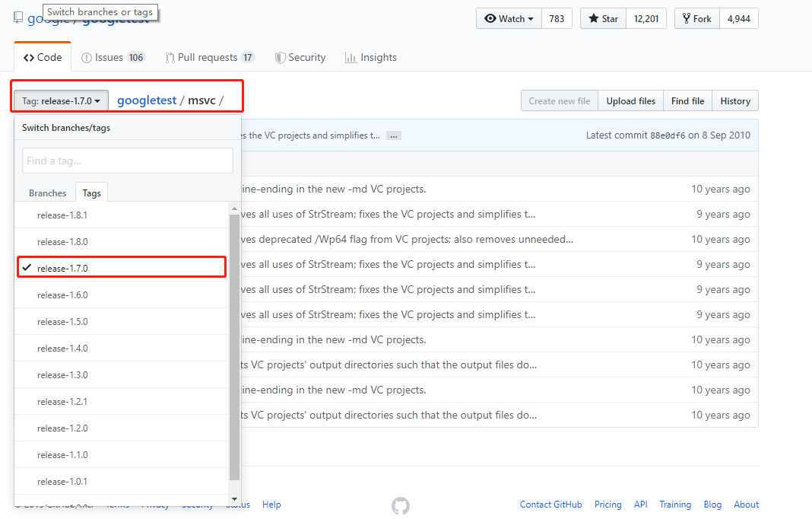
Task: Click the Upload files button
Action: 631,101
